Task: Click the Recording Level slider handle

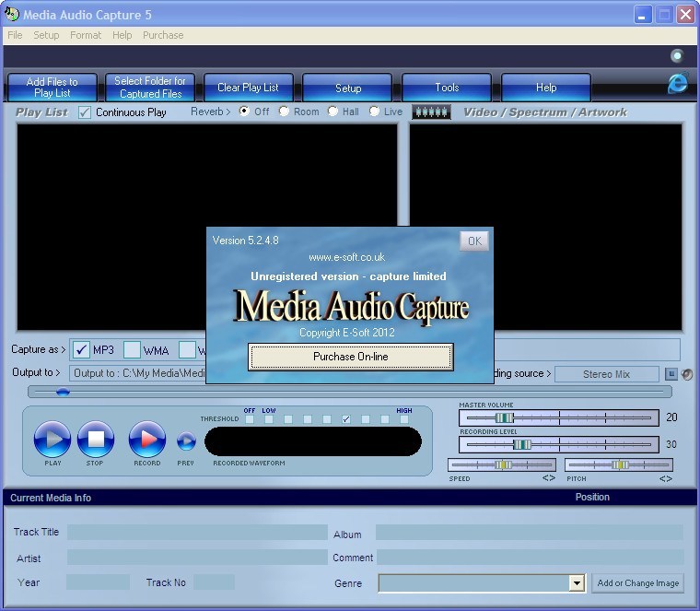Action: (x=522, y=444)
